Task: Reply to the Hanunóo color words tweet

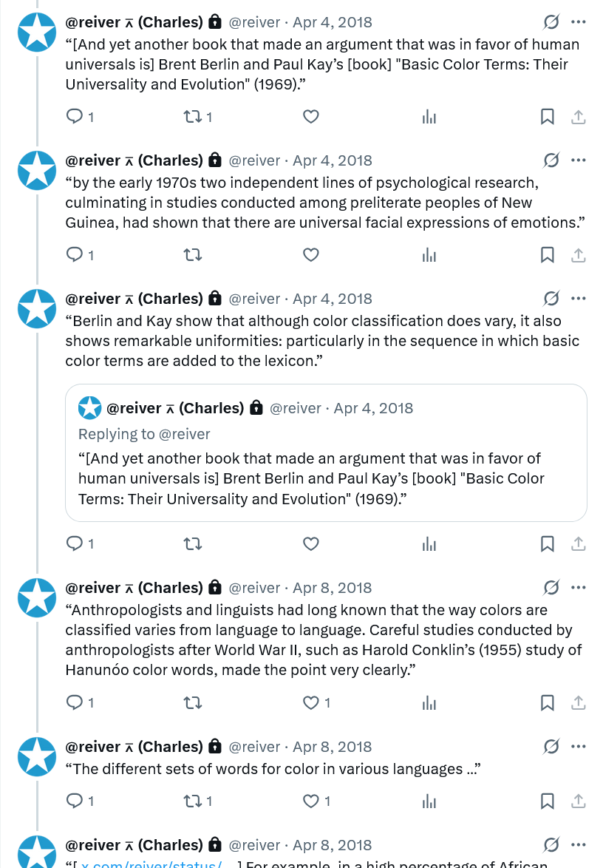Action: [75, 703]
